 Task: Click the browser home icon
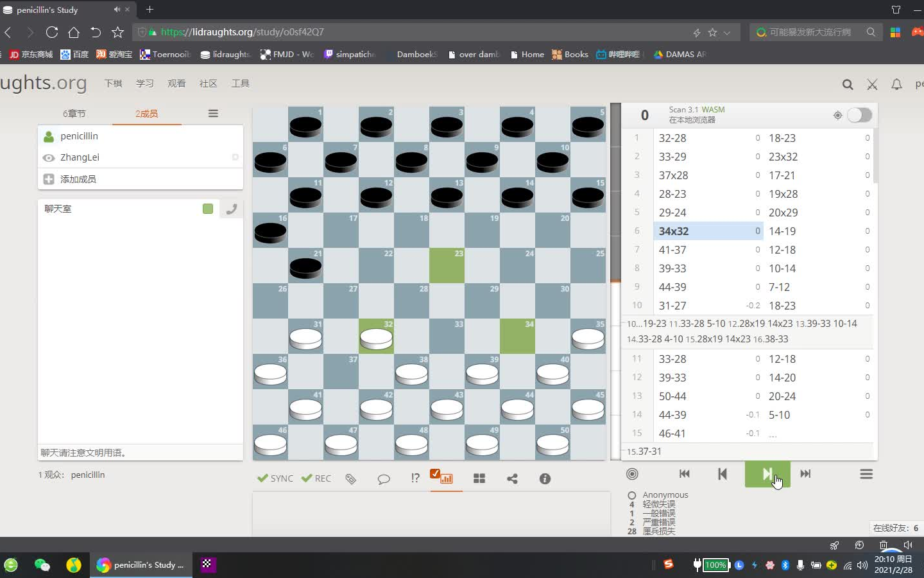coord(74,32)
